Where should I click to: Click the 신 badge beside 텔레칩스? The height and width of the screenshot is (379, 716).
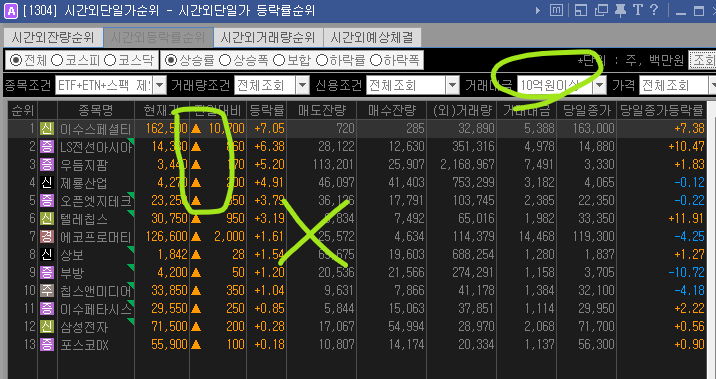(47, 219)
